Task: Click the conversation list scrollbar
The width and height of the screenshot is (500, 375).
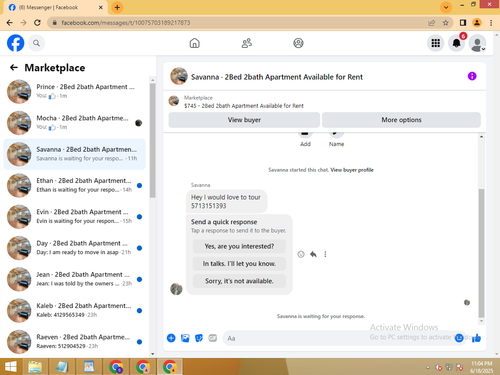Action: (153, 140)
